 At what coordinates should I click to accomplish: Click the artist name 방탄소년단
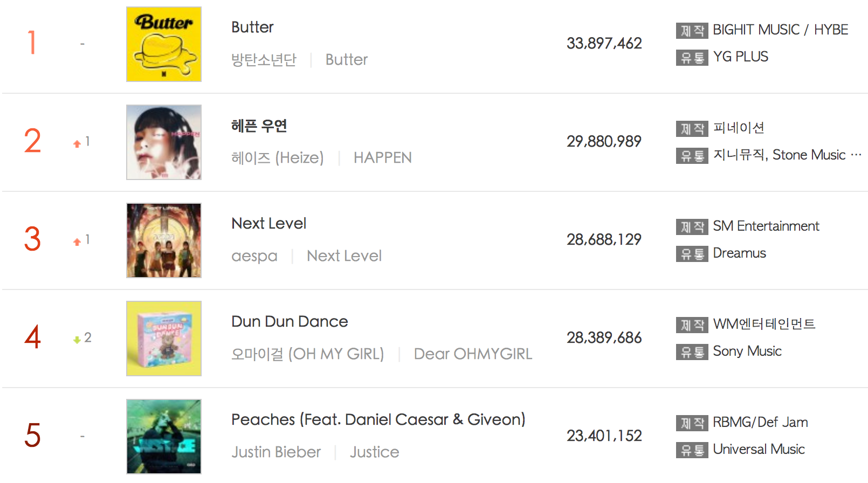click(264, 59)
